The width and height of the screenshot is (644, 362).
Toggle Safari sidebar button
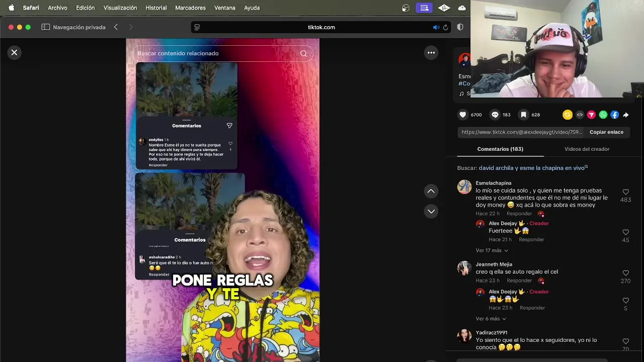pyautogui.click(x=45, y=27)
